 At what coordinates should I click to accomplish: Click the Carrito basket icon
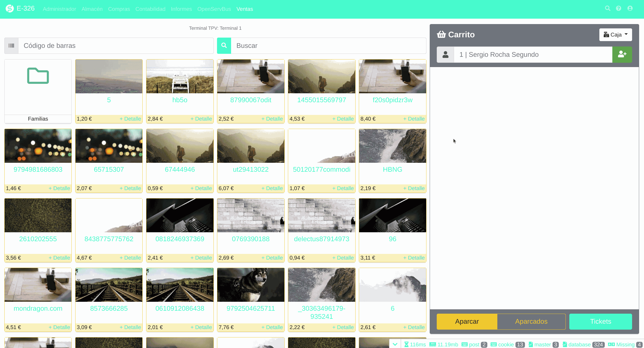pyautogui.click(x=441, y=35)
